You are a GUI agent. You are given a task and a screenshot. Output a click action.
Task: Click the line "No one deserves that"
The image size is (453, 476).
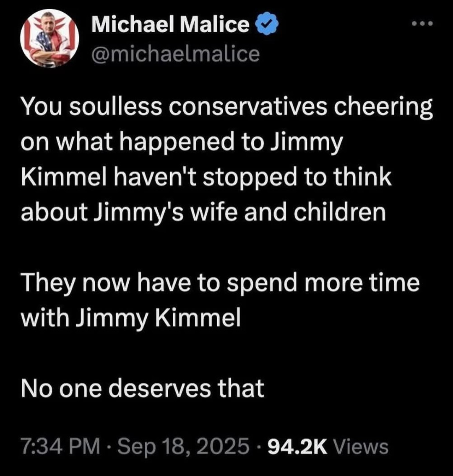coord(143,388)
